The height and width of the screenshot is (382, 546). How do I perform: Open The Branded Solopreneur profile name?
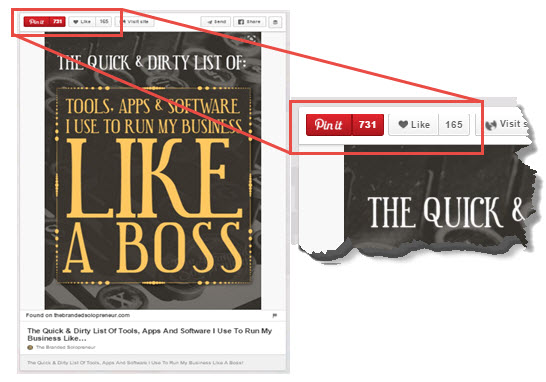pyautogui.click(x=65, y=347)
